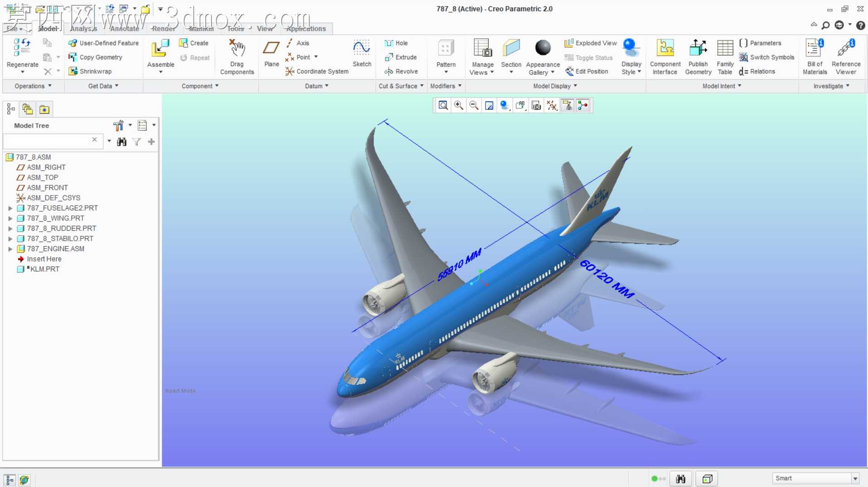Click Shrinkwrap

(x=90, y=71)
